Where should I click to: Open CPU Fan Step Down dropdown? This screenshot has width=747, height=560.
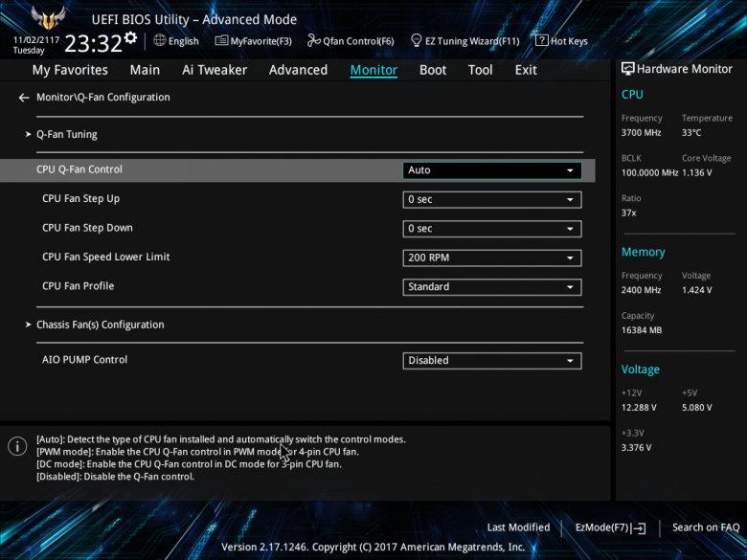[492, 229]
